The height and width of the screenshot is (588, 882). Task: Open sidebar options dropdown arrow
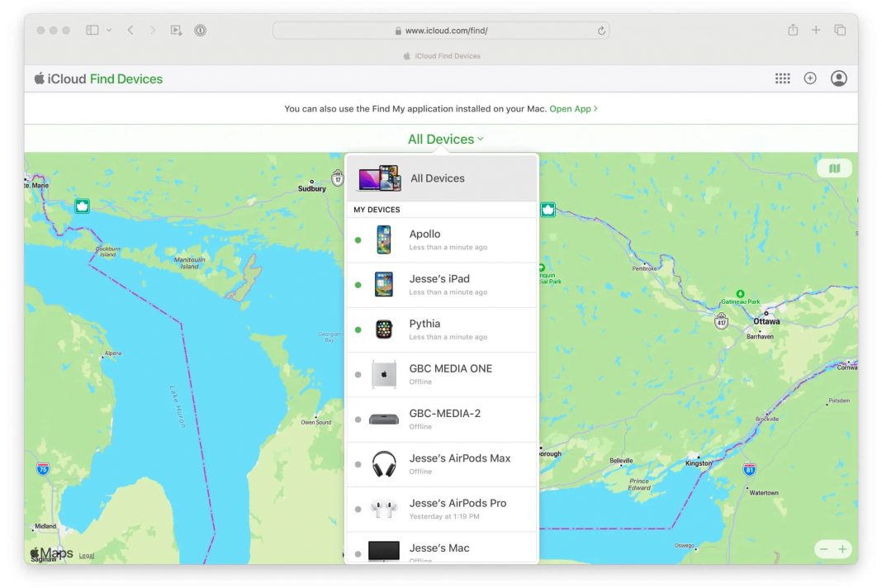point(109,31)
